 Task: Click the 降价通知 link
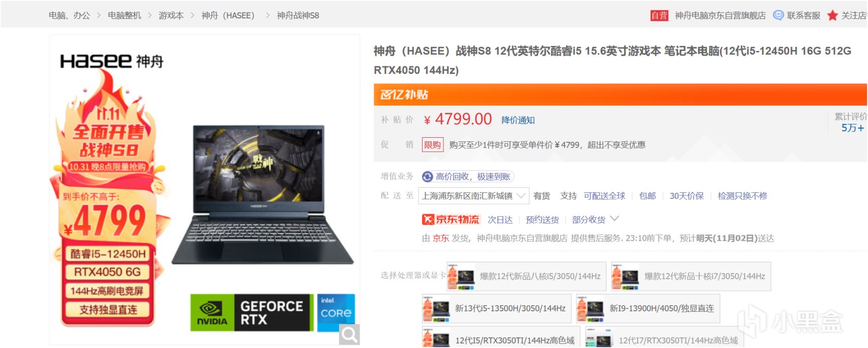click(x=518, y=120)
